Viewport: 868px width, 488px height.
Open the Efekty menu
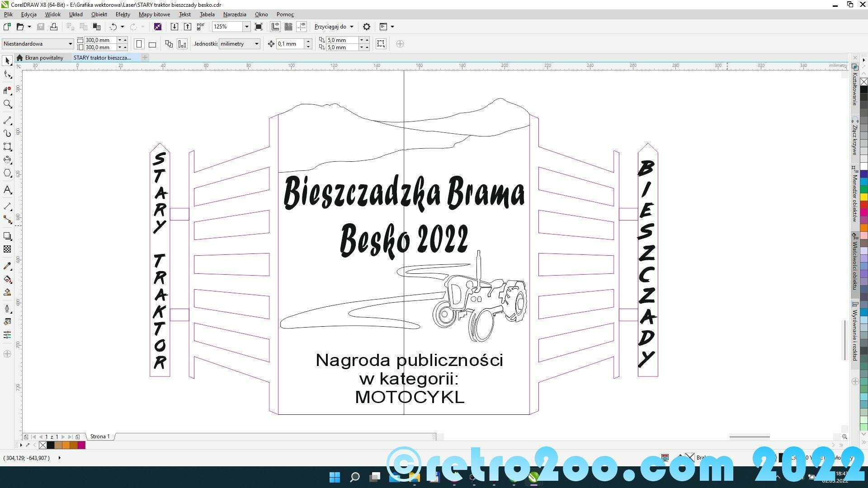point(123,14)
